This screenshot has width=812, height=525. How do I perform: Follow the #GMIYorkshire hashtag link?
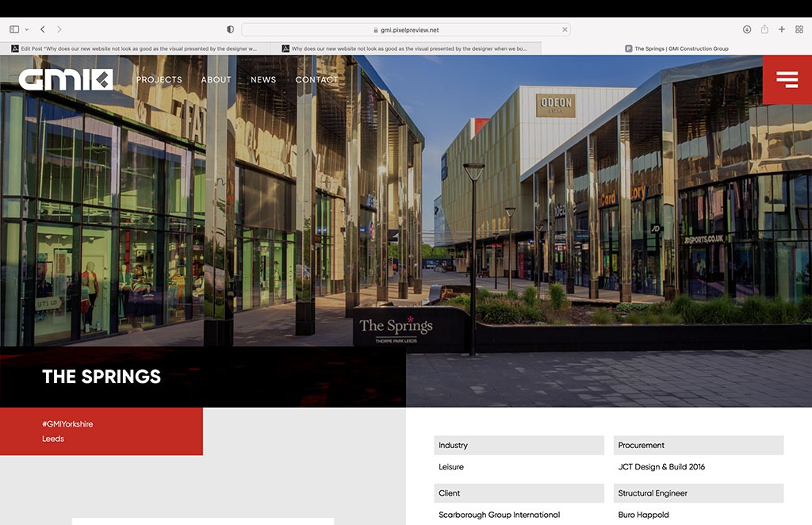pyautogui.click(x=67, y=424)
